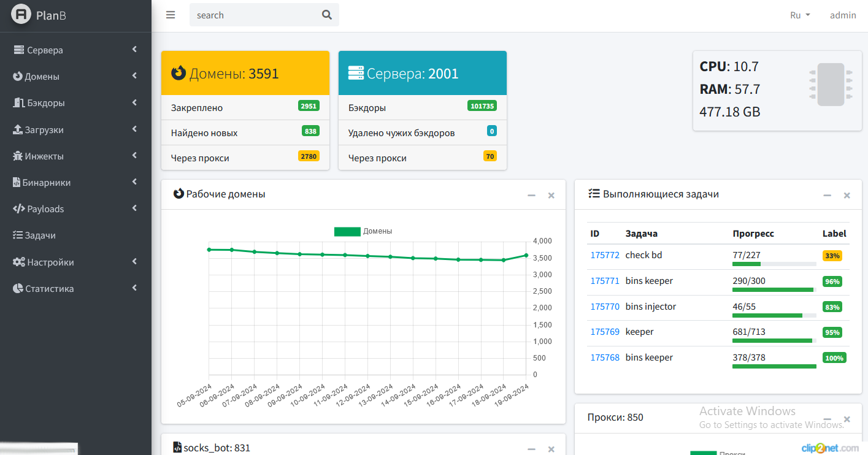This screenshot has height=455, width=868.
Task: Click the Удалено чужих бэкдоров row
Action: (423, 132)
